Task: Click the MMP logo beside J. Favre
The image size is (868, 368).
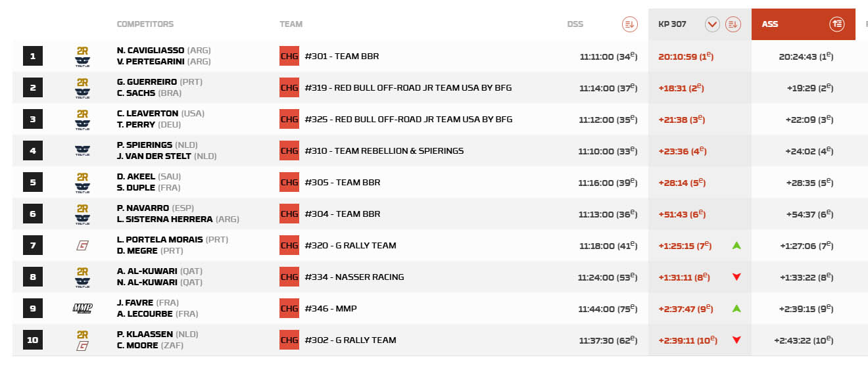Action: click(82, 308)
